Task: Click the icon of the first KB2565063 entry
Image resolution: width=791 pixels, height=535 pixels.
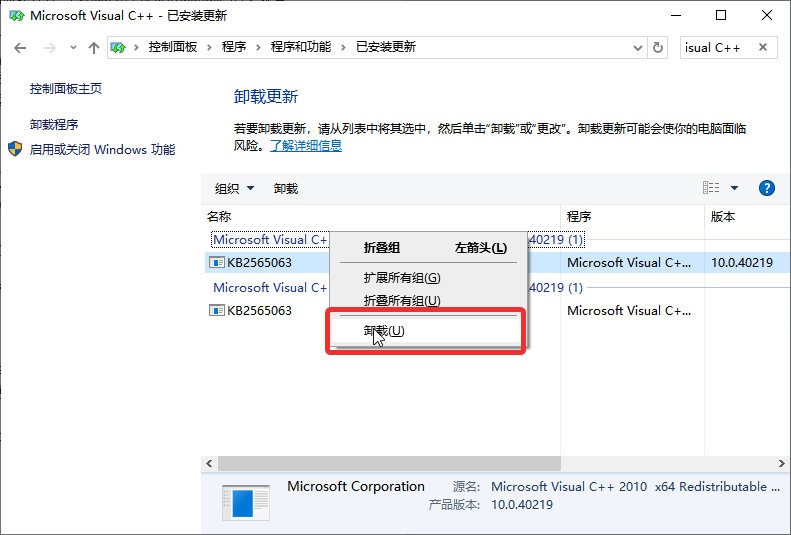Action: 217,263
